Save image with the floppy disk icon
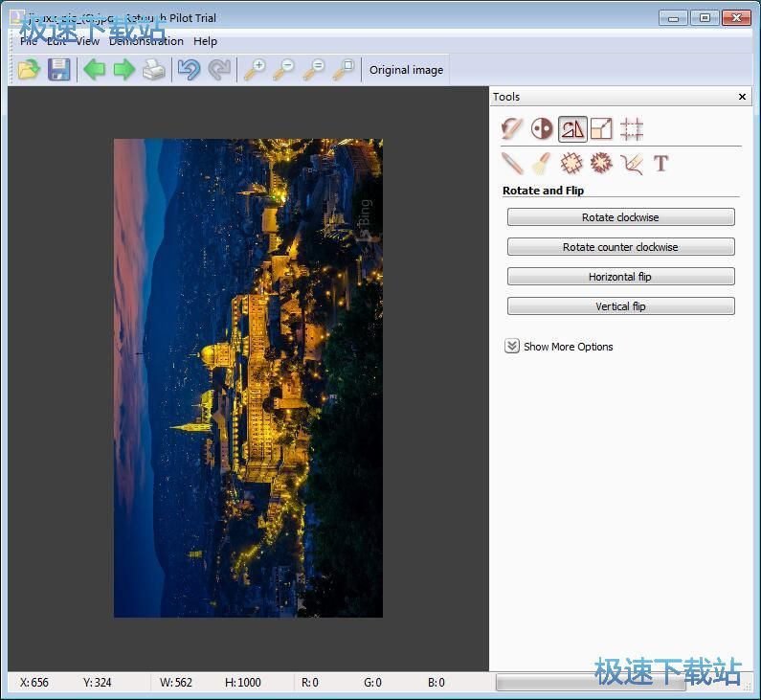The image size is (761, 700). tap(59, 69)
